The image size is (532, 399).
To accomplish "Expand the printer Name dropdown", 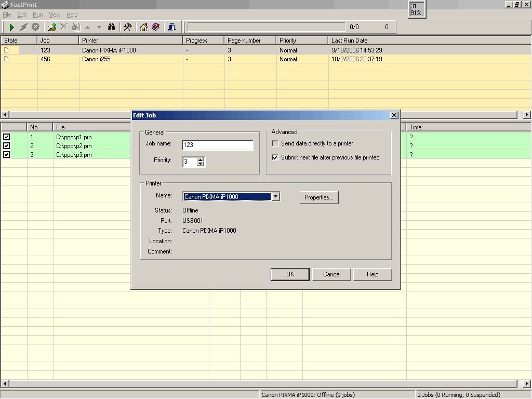I will (276, 196).
